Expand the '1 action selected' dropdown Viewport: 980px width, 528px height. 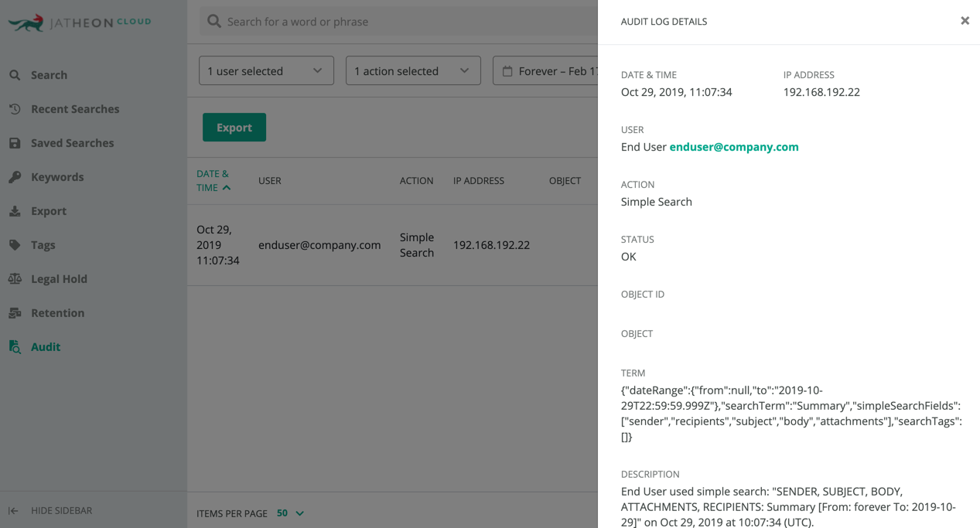pos(413,71)
